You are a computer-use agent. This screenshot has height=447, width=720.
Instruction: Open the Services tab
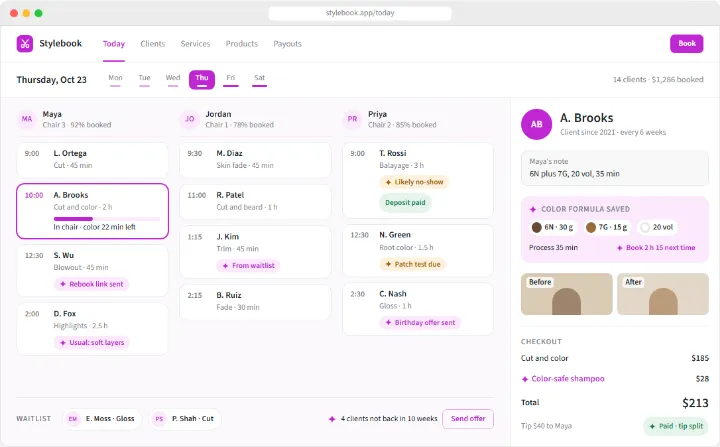pos(195,44)
